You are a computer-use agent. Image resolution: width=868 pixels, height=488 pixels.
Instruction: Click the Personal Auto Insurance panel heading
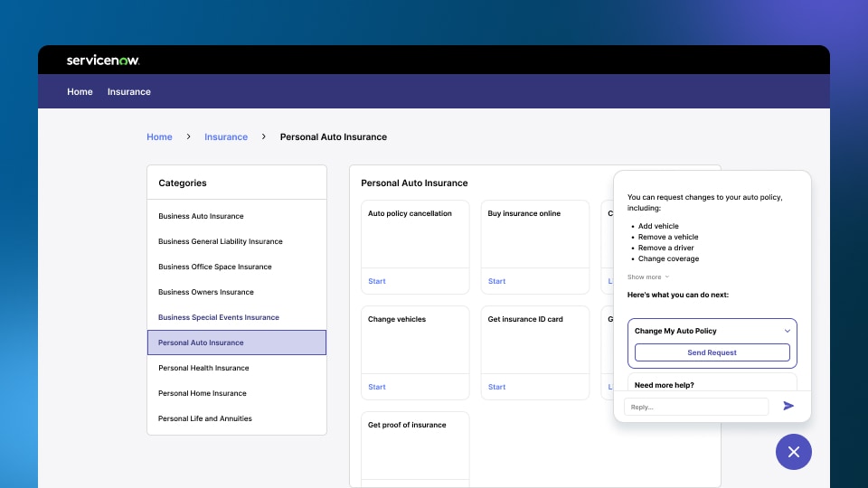(415, 183)
